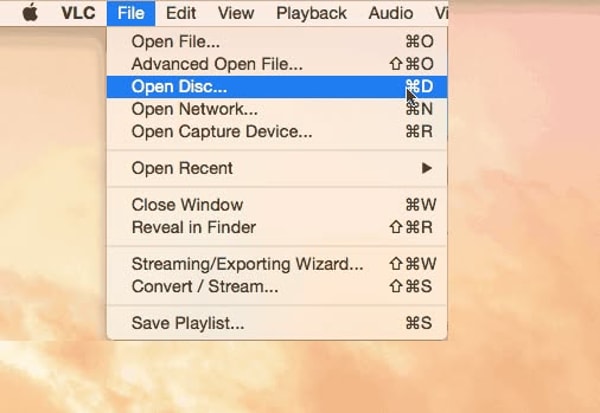Choose Open File... from File menu

tap(277, 41)
